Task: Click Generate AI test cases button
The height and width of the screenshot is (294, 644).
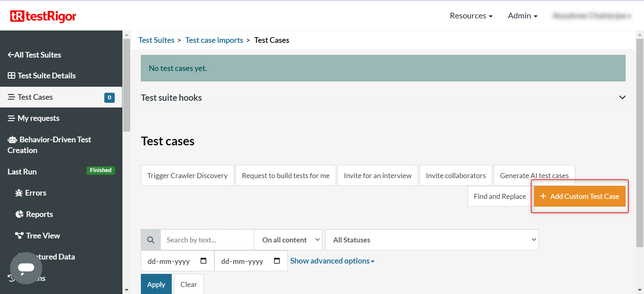Action: coord(534,175)
